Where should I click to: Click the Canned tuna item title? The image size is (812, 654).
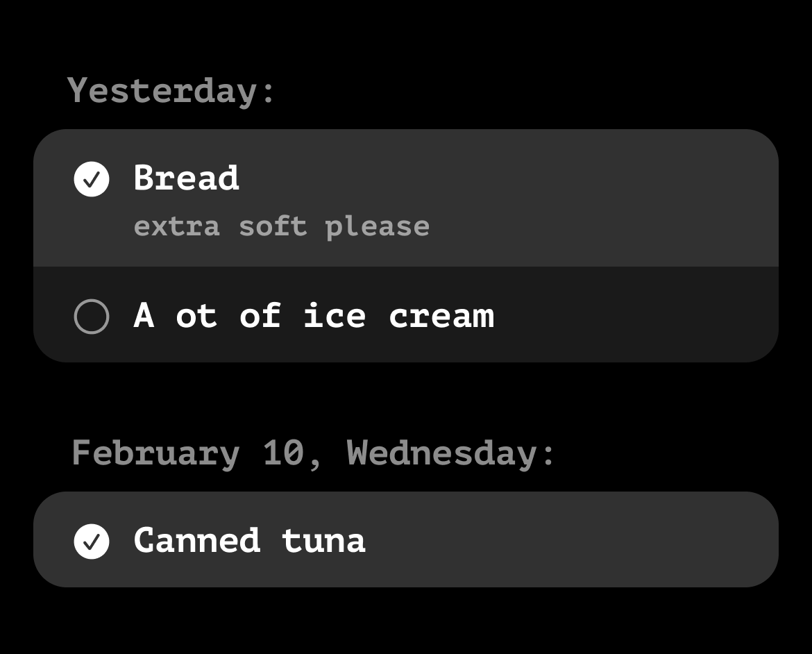click(x=249, y=541)
